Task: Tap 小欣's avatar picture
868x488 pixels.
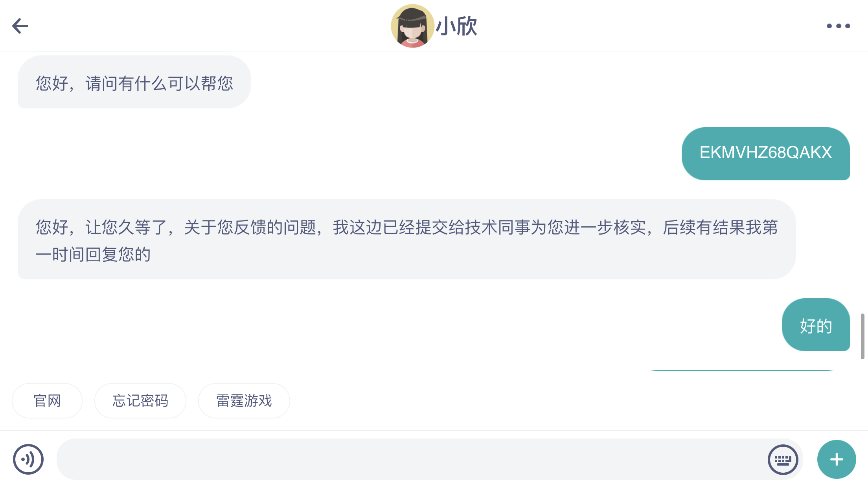Action: coord(412,26)
